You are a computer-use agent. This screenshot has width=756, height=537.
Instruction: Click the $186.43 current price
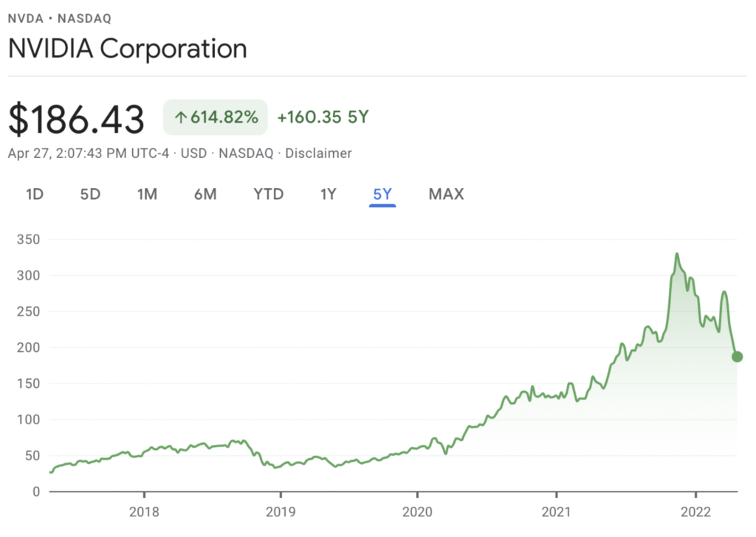tap(76, 119)
